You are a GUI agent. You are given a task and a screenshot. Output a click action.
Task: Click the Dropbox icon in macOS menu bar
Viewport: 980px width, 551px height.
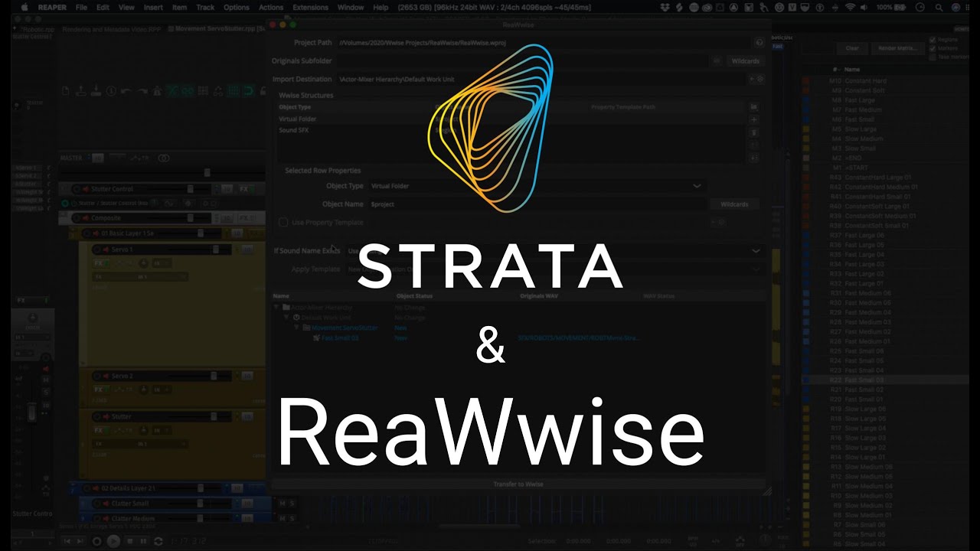pyautogui.click(x=666, y=7)
